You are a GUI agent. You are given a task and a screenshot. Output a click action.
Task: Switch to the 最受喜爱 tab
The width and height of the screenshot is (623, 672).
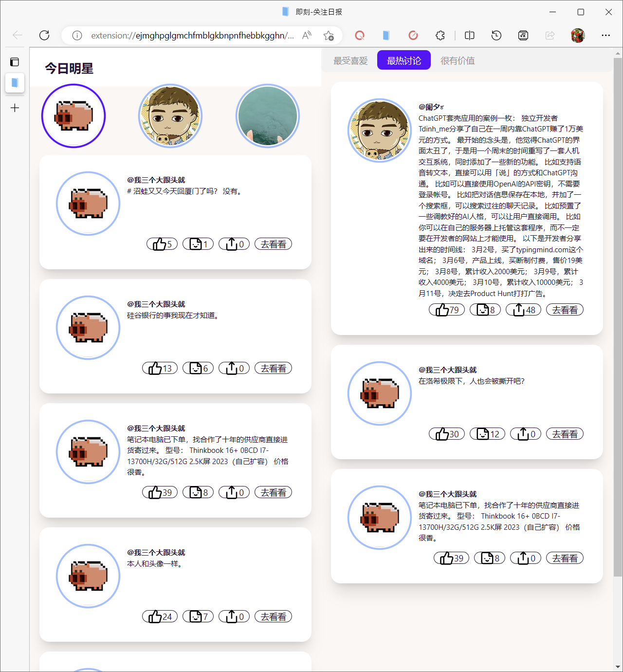[350, 60]
